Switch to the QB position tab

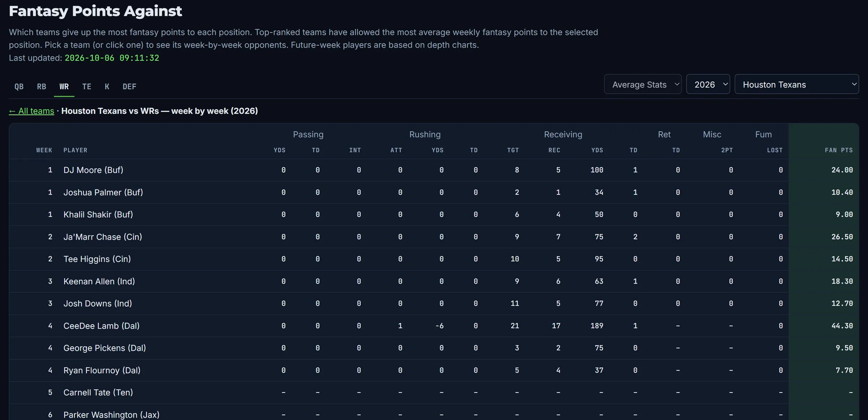tap(19, 86)
